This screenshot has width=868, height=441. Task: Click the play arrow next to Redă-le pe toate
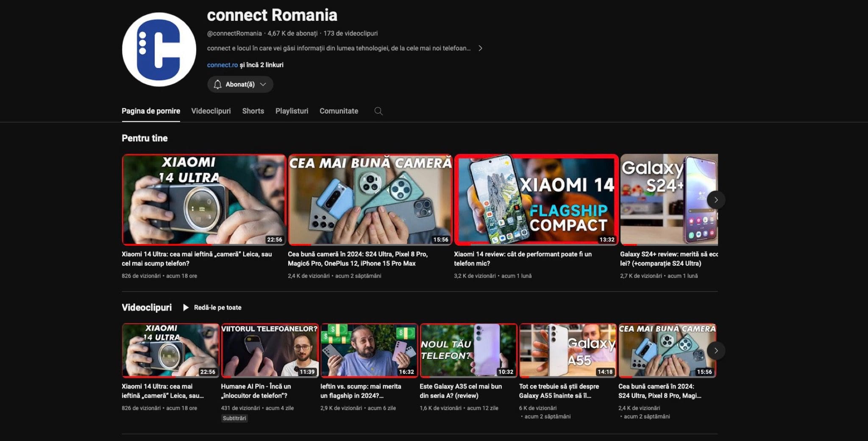click(186, 308)
